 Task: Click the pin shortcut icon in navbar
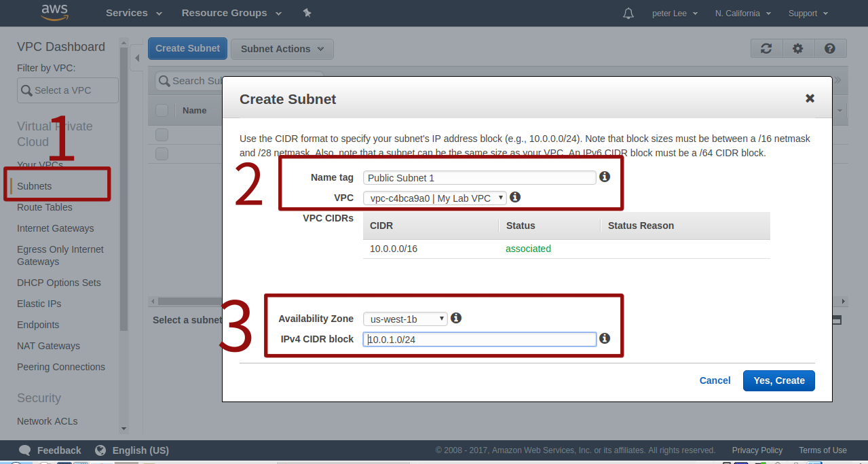click(307, 13)
